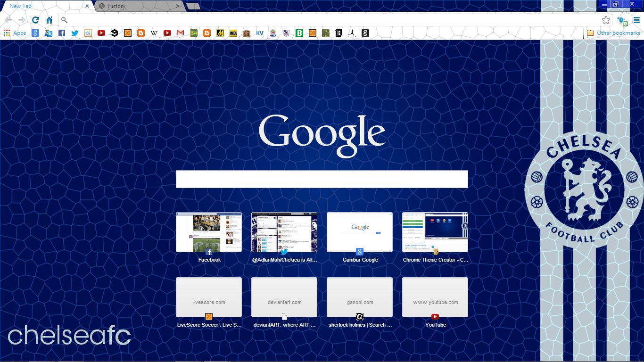Open the Facebook bookmark icon
Image resolution: width=644 pixels, height=362 pixels.
click(x=62, y=33)
